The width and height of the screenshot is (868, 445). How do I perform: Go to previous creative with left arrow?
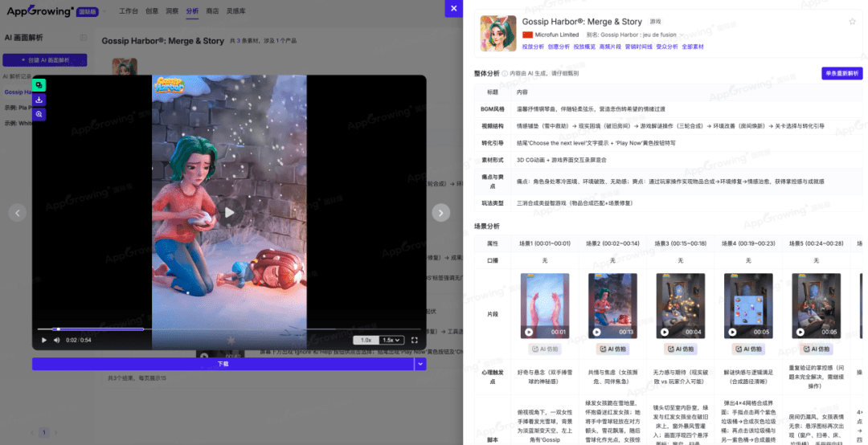pos(18,213)
